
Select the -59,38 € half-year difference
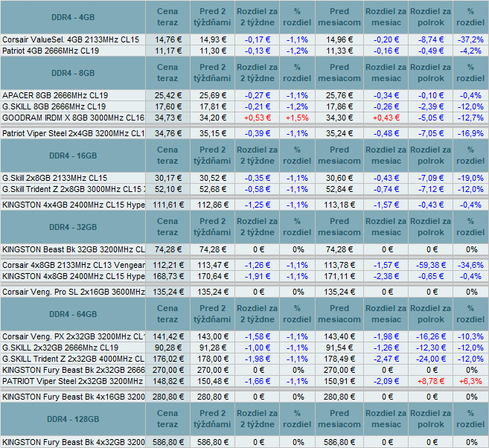click(431, 266)
